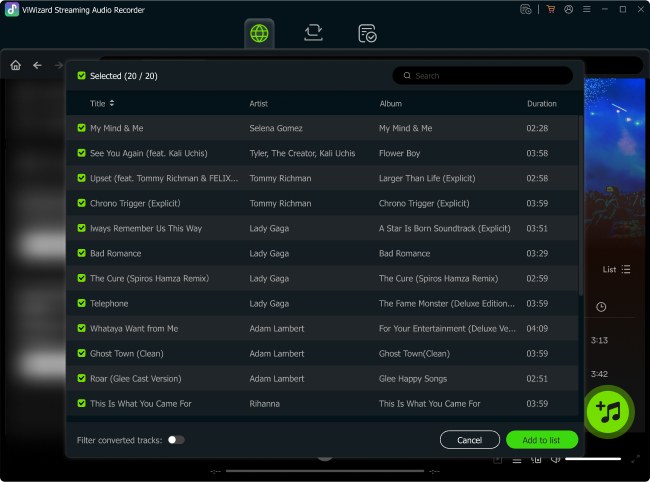Click the Artist column header

click(x=259, y=104)
